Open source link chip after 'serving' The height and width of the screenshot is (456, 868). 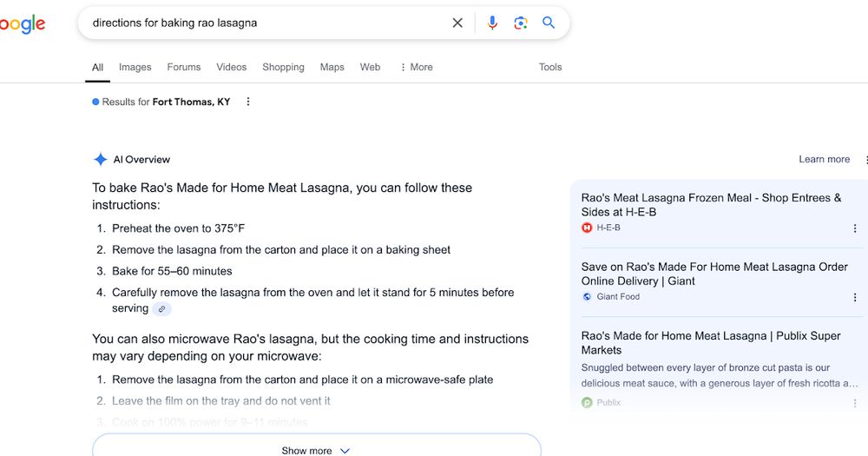tap(161, 309)
